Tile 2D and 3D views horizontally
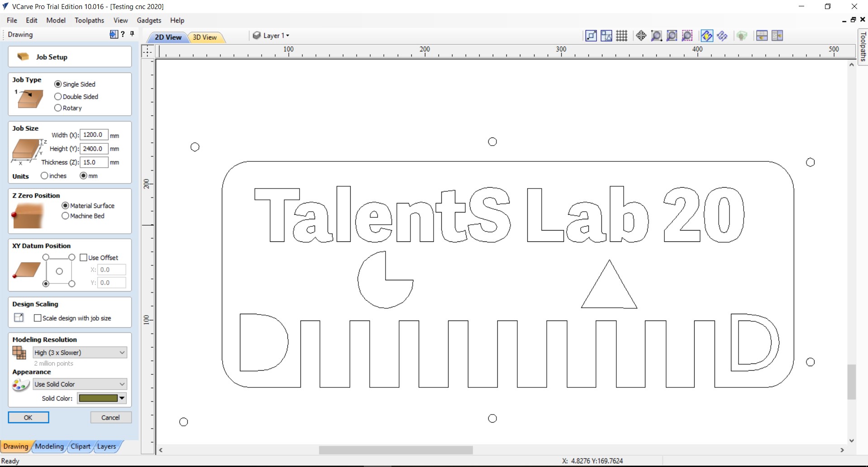The image size is (868, 467). pos(762,36)
